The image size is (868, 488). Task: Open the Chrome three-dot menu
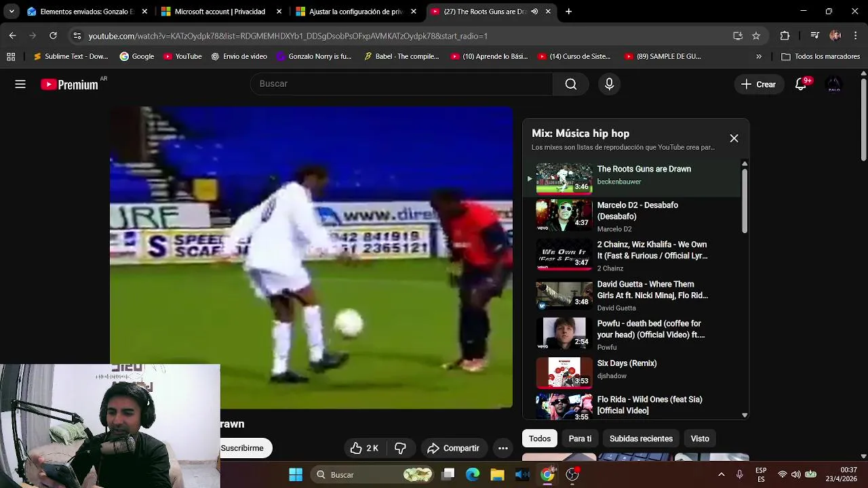(x=856, y=36)
